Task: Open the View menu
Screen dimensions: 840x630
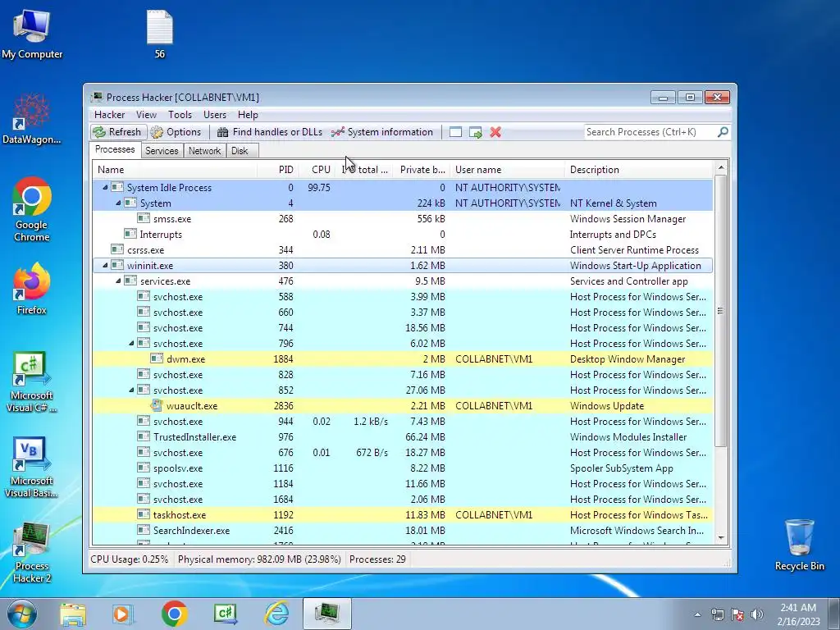Action: tap(146, 115)
